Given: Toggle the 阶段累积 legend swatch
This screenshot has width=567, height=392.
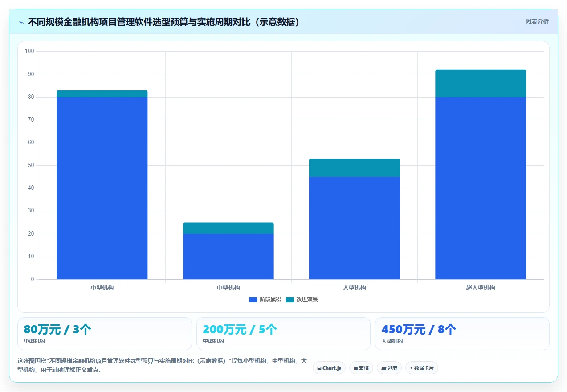Looking at the screenshot, I should click(x=253, y=299).
